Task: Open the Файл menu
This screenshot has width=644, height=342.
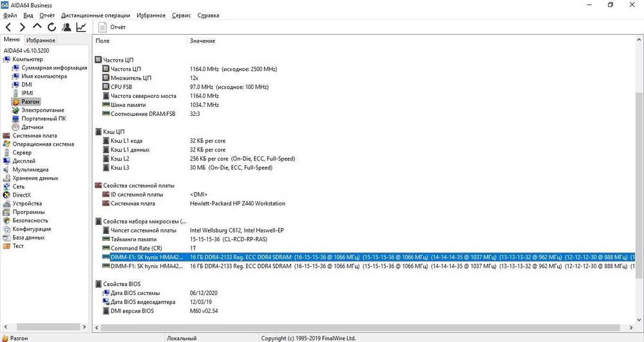Action: (x=10, y=15)
